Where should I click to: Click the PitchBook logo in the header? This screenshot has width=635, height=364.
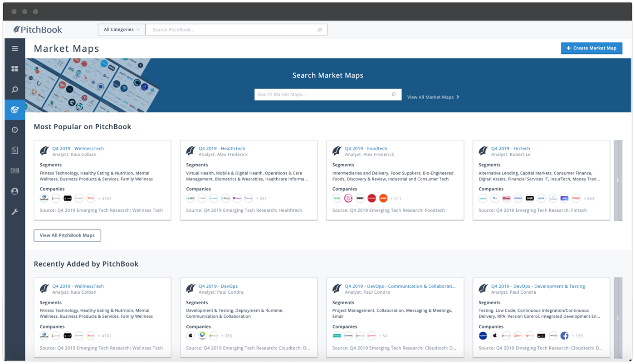click(38, 29)
